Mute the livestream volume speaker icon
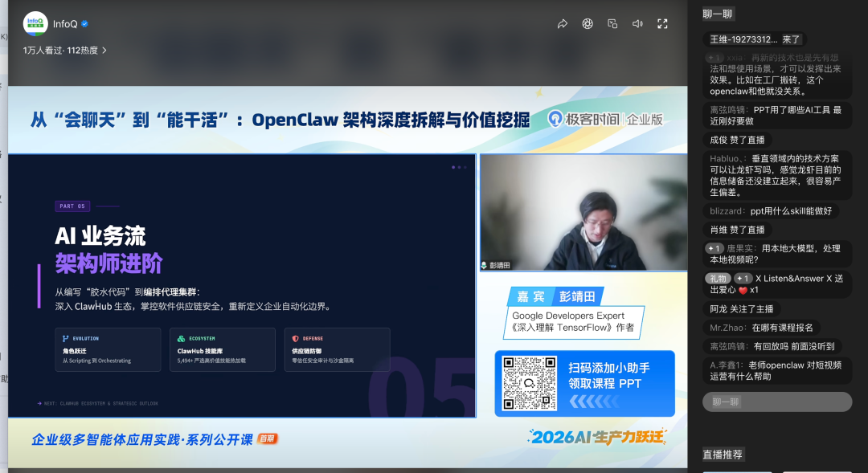868x473 pixels. coord(637,24)
